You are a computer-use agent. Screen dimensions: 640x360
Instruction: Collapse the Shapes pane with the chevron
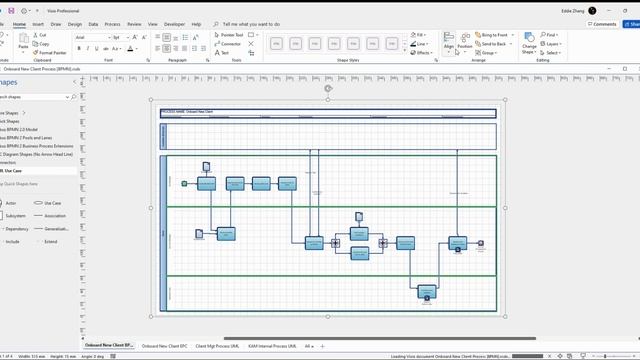(x=75, y=82)
